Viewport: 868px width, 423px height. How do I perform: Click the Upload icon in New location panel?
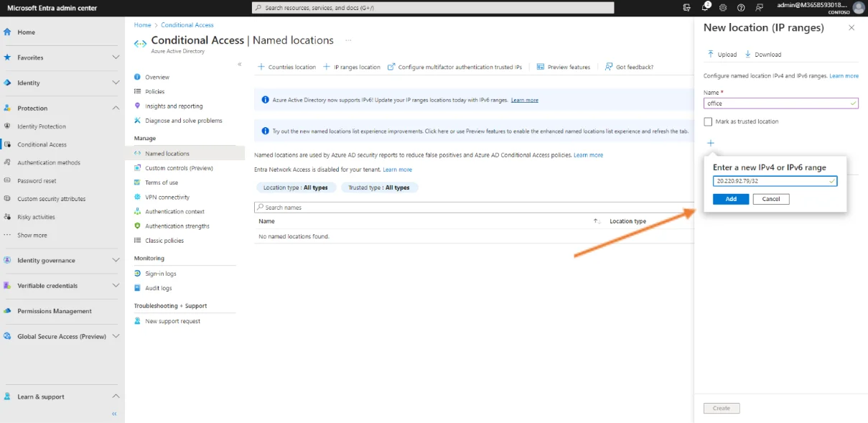pos(711,55)
